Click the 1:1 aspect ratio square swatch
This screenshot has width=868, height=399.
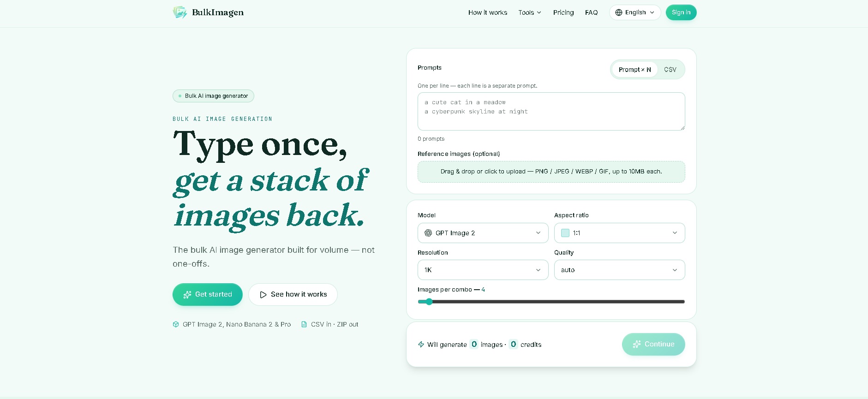565,233
